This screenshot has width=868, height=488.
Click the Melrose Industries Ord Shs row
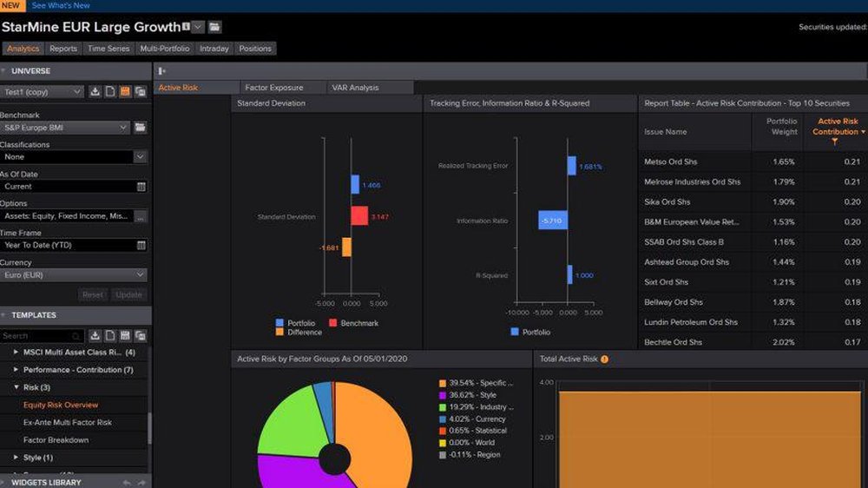point(753,181)
